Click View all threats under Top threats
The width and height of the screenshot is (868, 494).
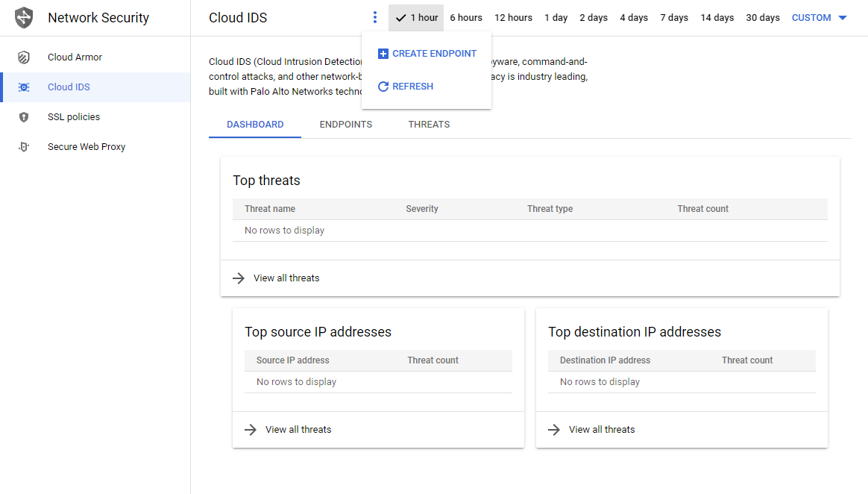[x=286, y=278]
